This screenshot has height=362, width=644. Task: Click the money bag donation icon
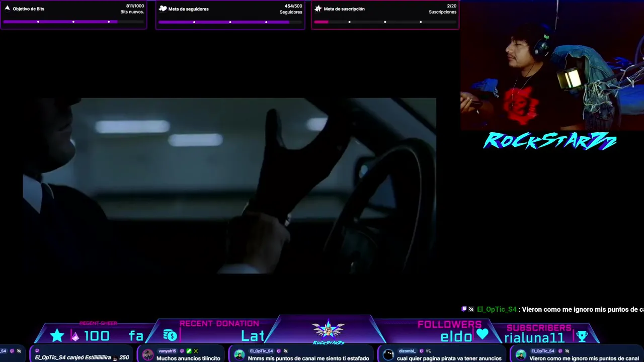click(170, 335)
